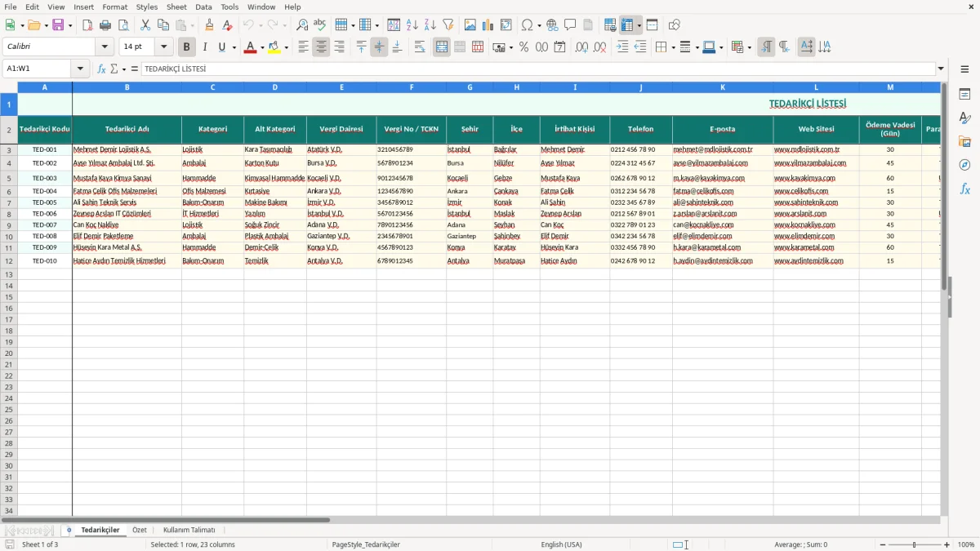Screen dimensions: 980x551
Task: Toggle Print Preview icon
Action: (x=123, y=25)
